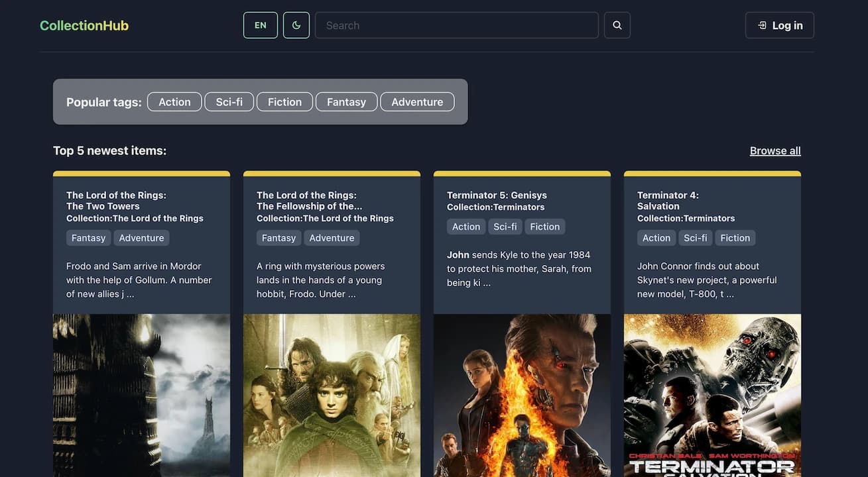The width and height of the screenshot is (868, 477).
Task: Open the EN language selector
Action: pos(261,25)
